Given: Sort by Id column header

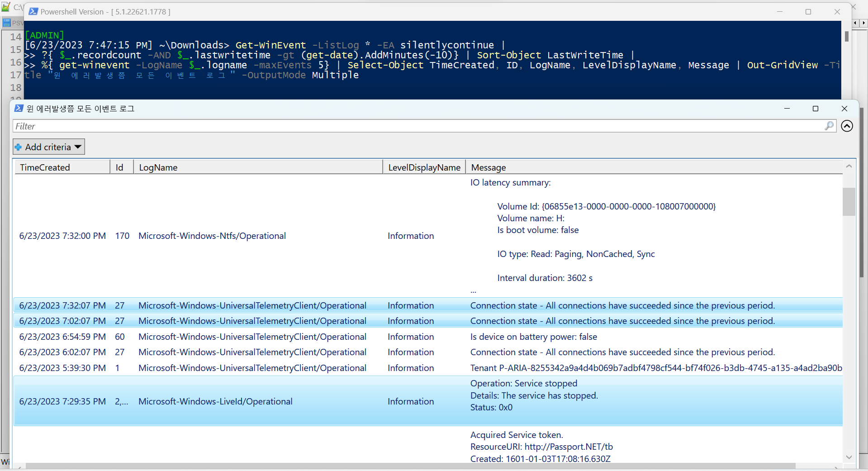Looking at the screenshot, I should tap(122, 167).
